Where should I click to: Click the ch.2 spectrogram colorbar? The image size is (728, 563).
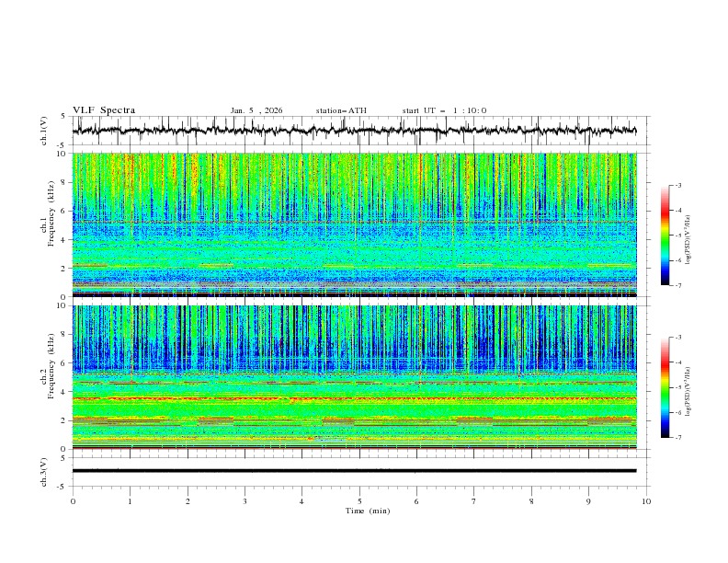click(x=665, y=387)
